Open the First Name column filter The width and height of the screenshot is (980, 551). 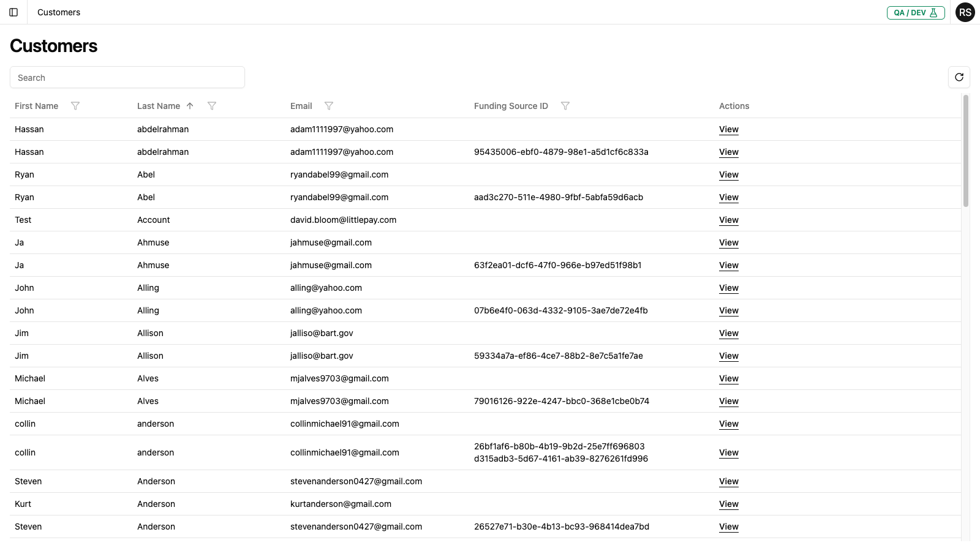(x=75, y=106)
